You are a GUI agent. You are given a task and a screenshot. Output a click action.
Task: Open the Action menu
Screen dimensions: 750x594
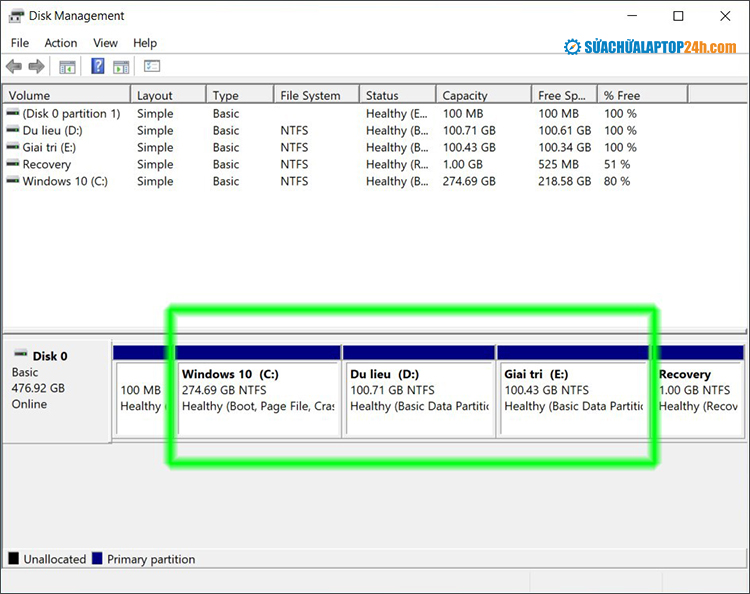(61, 43)
